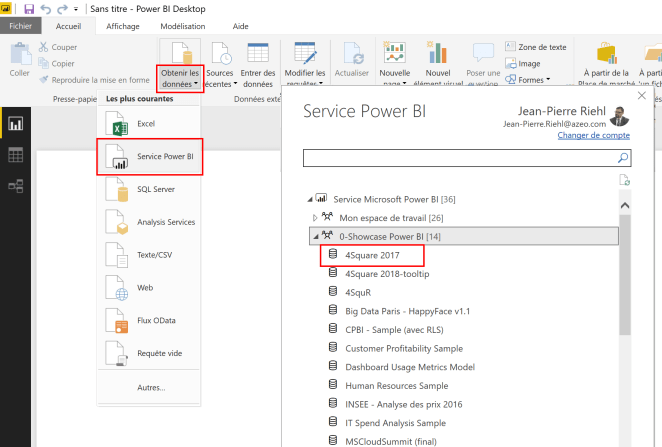This screenshot has height=447, width=662.
Task: Click in the dataset search field
Action: (460, 158)
